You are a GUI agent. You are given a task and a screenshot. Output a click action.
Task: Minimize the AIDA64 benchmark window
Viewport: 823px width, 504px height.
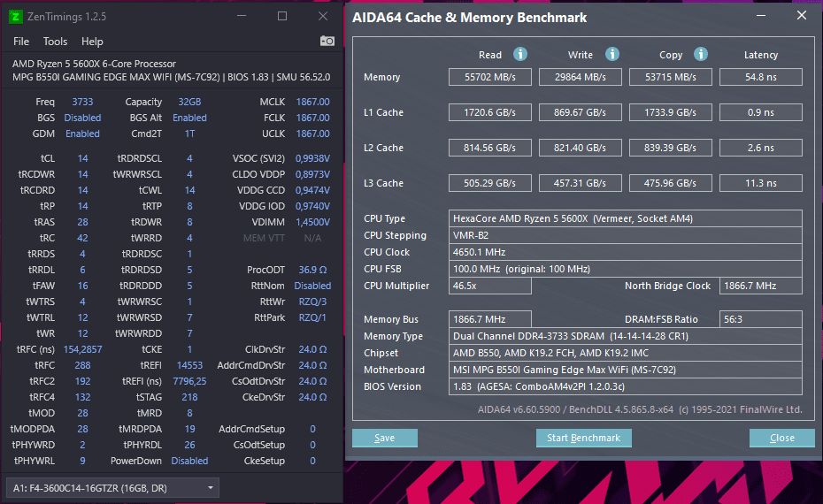pyautogui.click(x=761, y=16)
